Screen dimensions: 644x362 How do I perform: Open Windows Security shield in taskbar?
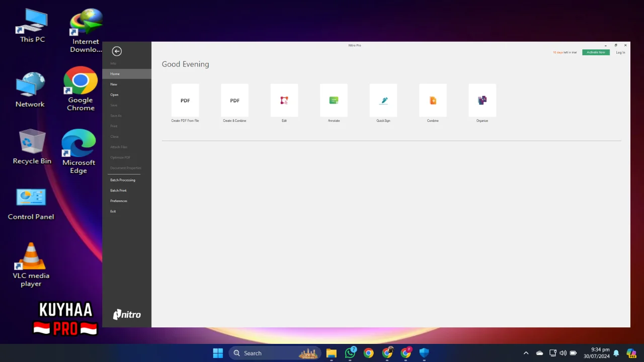424,353
